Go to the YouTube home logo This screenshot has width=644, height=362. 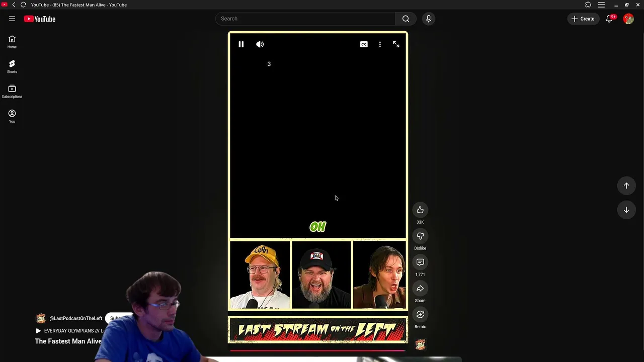click(40, 19)
